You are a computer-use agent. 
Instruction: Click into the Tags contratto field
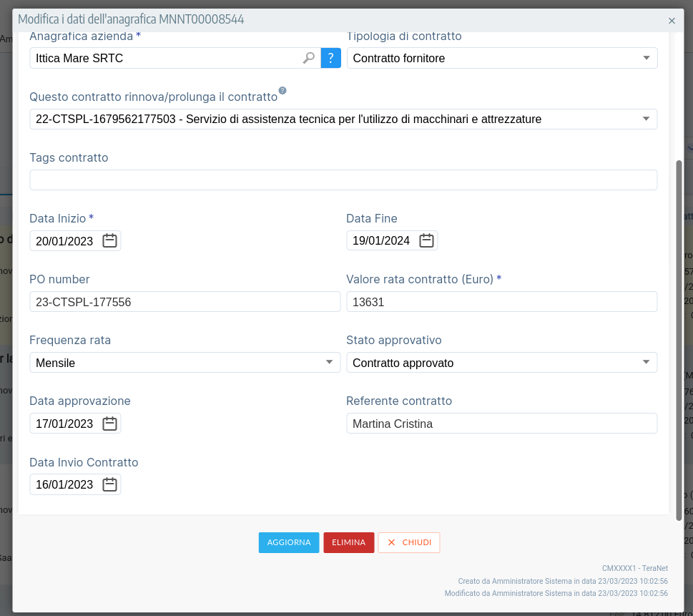(343, 180)
